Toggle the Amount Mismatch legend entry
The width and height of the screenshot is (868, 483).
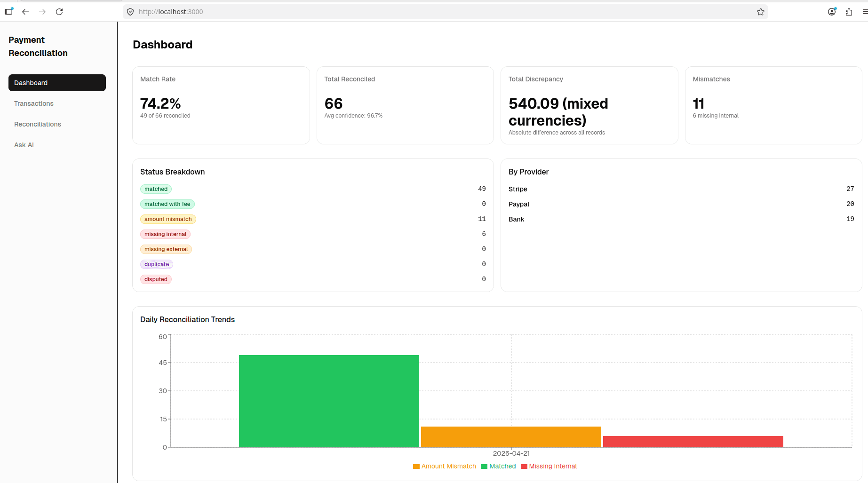click(444, 466)
